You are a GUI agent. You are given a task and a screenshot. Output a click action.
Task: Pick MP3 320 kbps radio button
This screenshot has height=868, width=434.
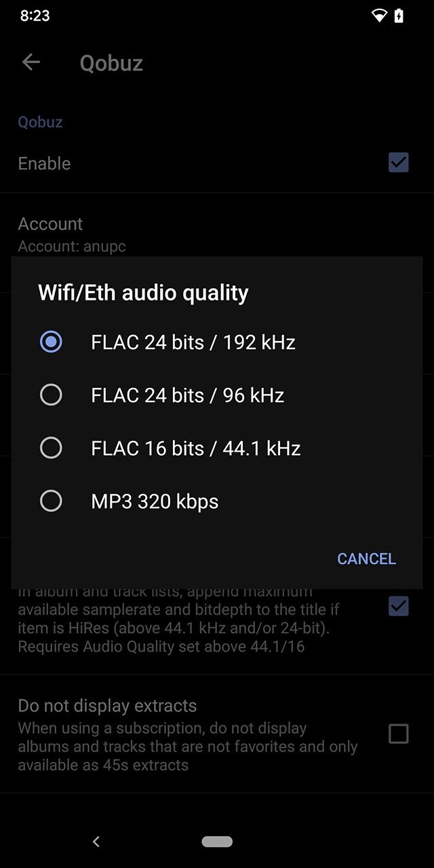[x=51, y=501]
